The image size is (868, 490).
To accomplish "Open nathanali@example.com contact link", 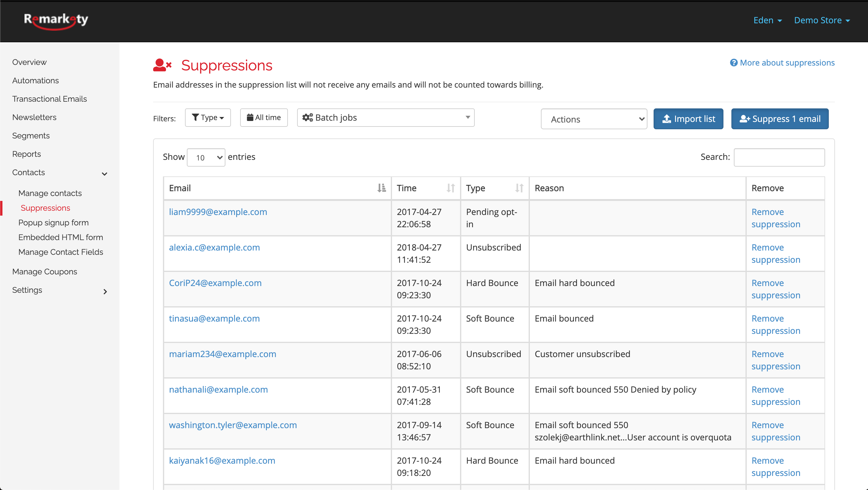I will [218, 390].
